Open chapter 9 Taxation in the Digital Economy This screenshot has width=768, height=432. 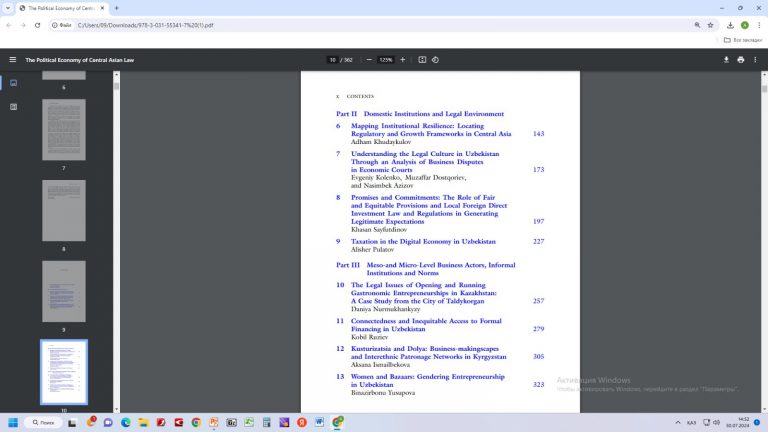pyautogui.click(x=423, y=241)
